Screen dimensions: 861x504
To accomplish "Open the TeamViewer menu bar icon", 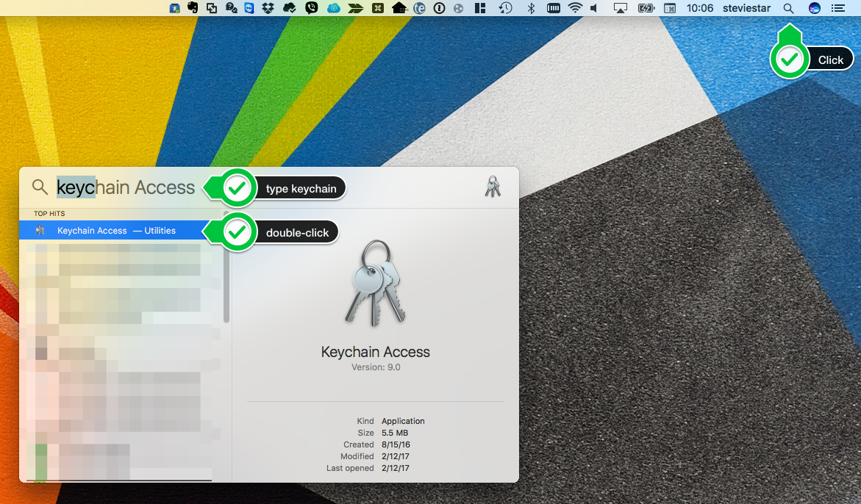I will [x=249, y=8].
